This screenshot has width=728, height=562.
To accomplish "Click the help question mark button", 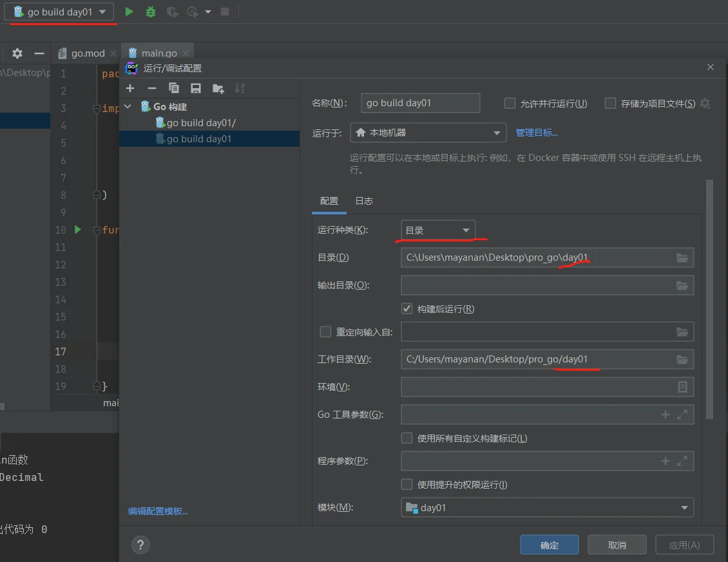I will [140, 545].
